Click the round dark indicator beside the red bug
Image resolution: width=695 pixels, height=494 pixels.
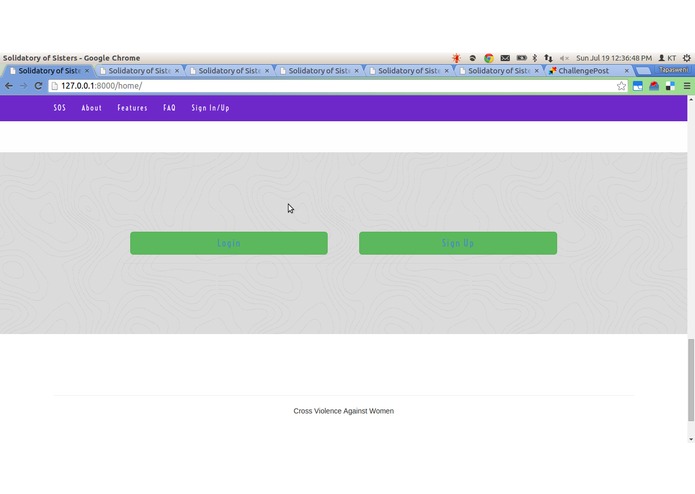click(472, 58)
